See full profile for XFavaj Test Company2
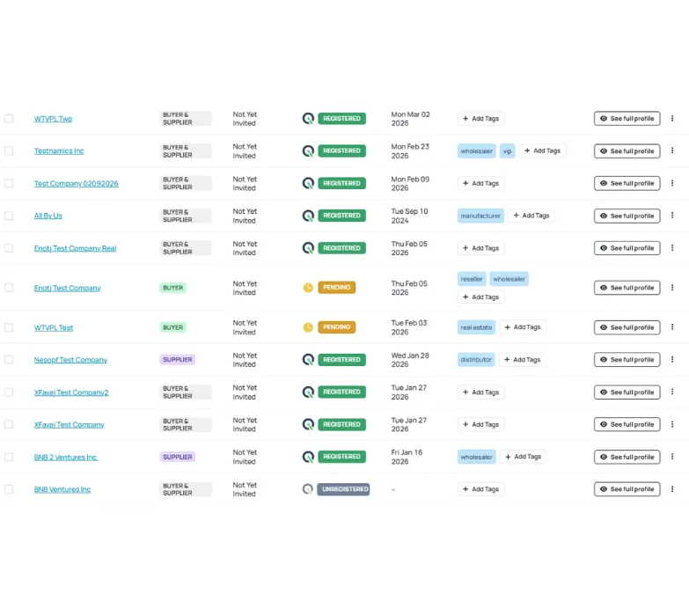This screenshot has width=689, height=616. coord(627,392)
